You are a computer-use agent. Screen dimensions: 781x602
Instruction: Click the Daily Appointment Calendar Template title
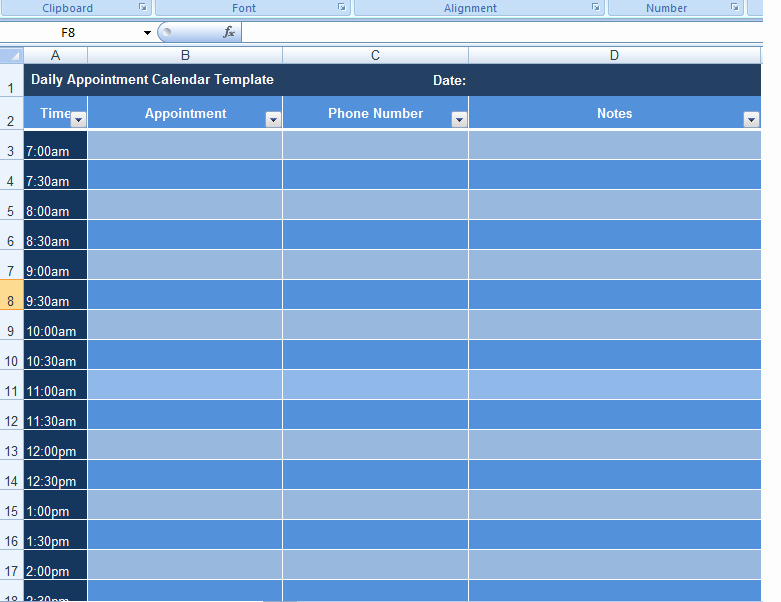coord(152,80)
